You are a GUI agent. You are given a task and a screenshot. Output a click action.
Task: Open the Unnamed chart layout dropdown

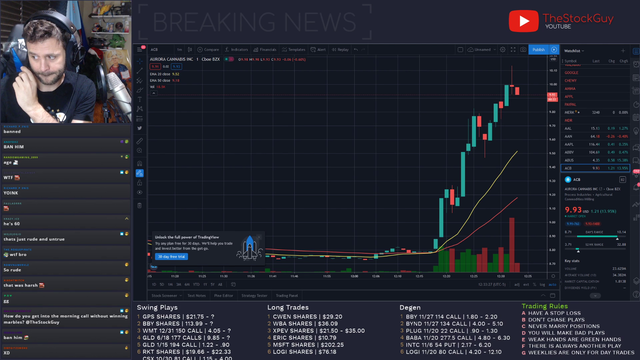[x=482, y=49]
